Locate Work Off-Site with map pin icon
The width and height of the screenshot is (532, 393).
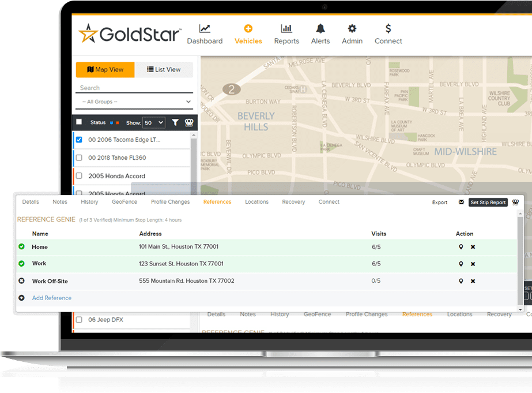461,281
